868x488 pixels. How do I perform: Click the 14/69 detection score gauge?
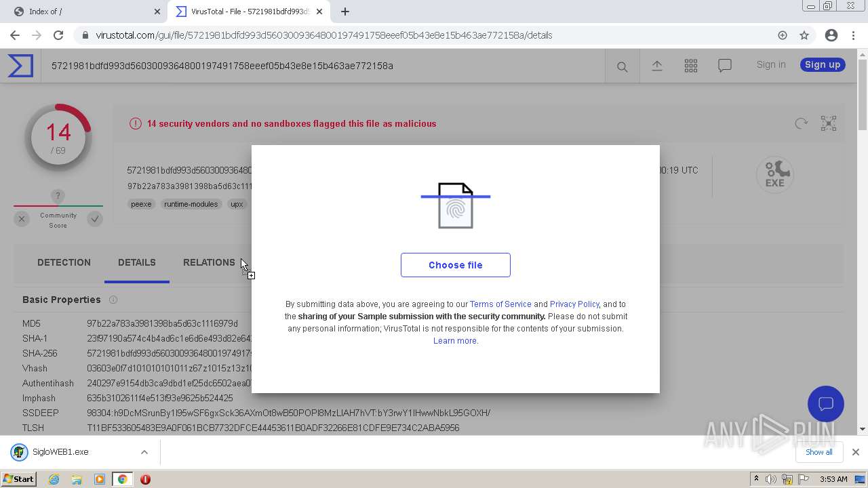tap(58, 138)
